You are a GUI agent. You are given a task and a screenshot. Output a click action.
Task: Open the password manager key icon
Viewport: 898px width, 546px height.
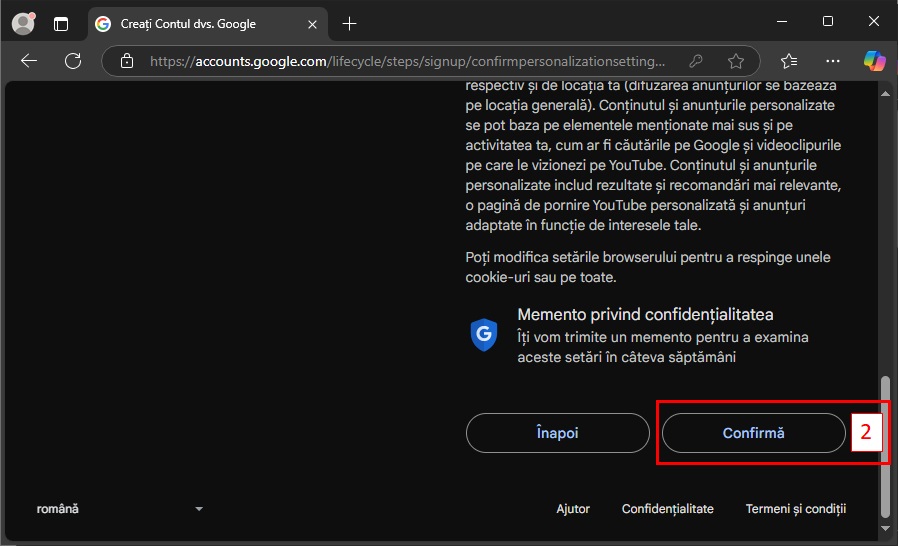696,61
